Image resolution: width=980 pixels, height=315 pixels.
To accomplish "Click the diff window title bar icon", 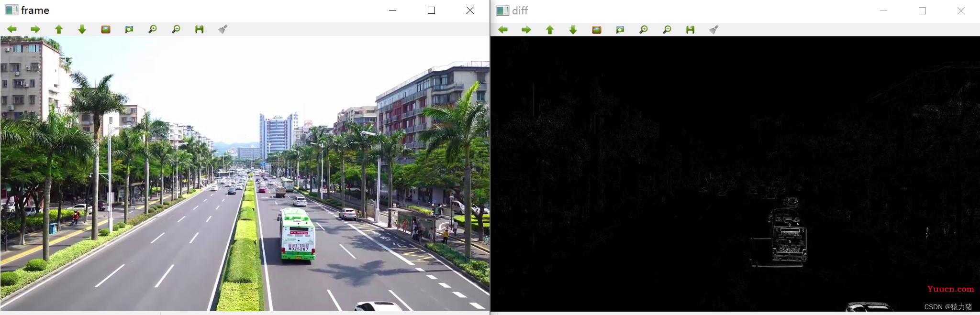I will pos(502,11).
